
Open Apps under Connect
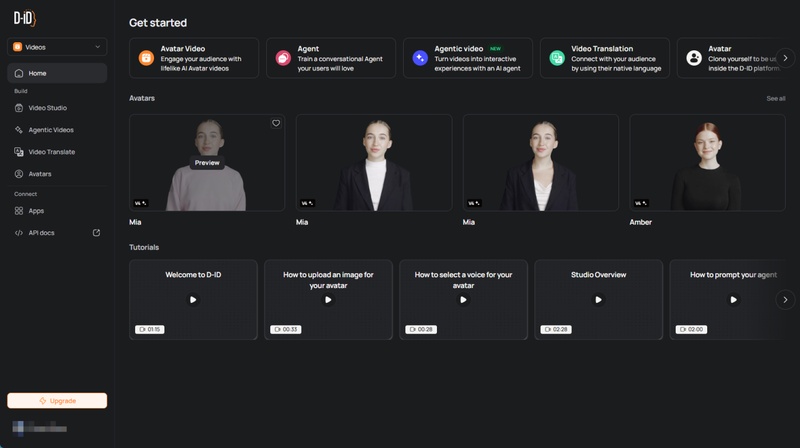[x=57, y=211]
